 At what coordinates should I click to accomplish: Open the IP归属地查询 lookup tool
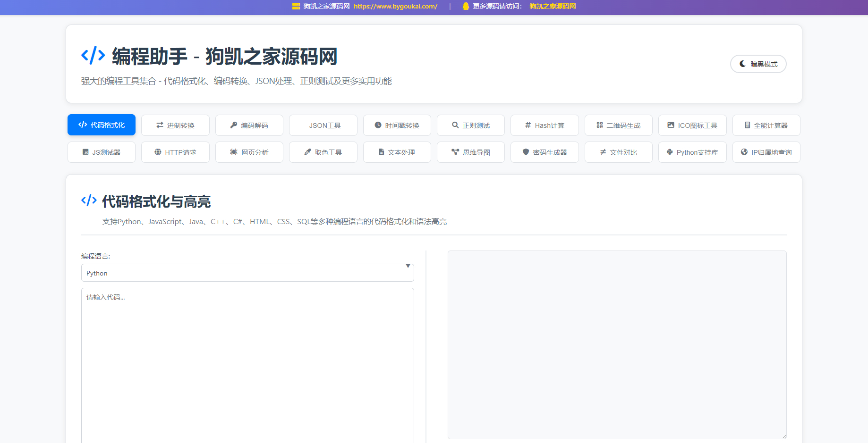click(766, 152)
